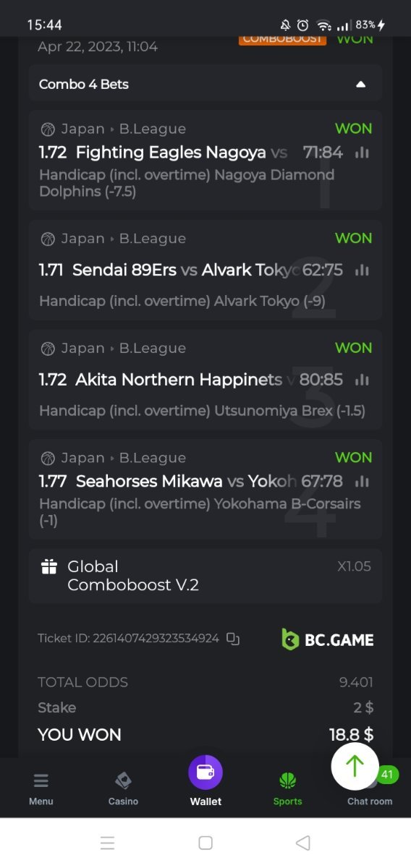This screenshot has width=411, height=868.
Task: Tap the BC.GAME logo
Action: [328, 639]
